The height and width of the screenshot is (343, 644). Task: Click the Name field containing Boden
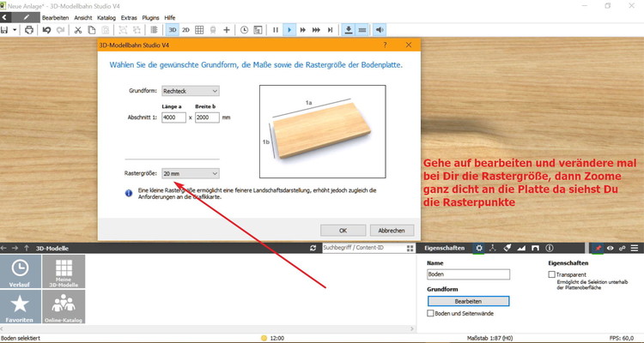pos(468,274)
